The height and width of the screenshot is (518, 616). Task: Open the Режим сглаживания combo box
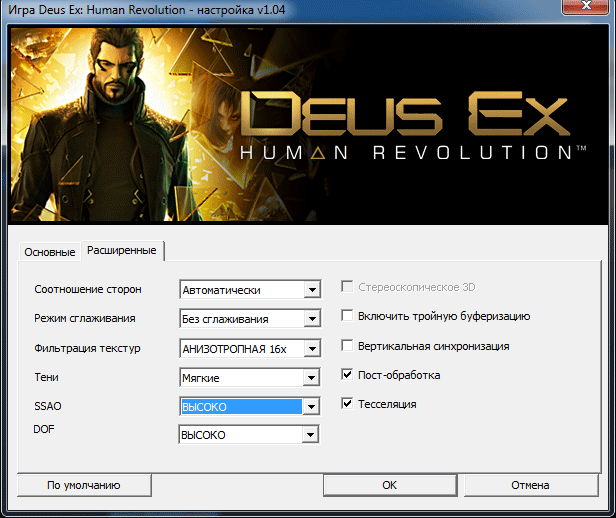(x=250, y=318)
